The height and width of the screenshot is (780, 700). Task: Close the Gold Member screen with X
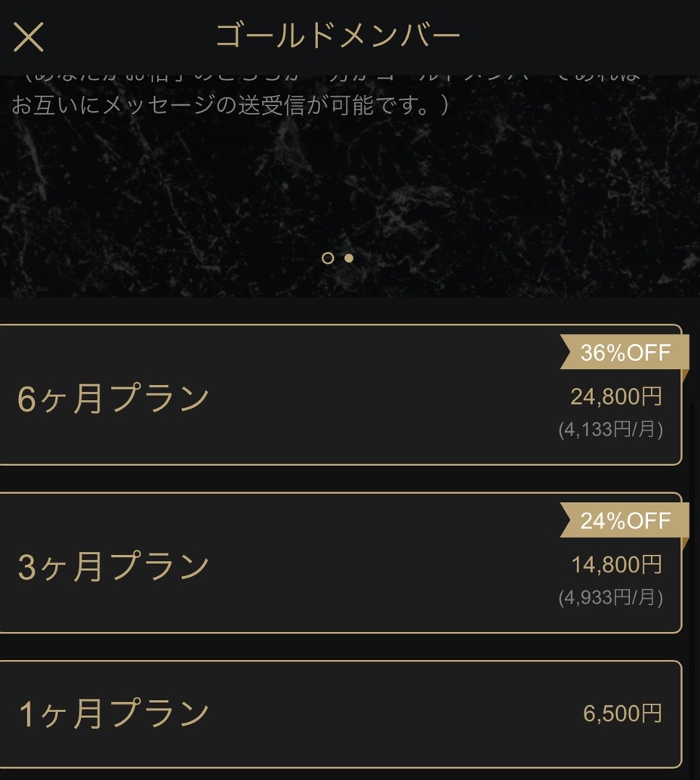29,37
